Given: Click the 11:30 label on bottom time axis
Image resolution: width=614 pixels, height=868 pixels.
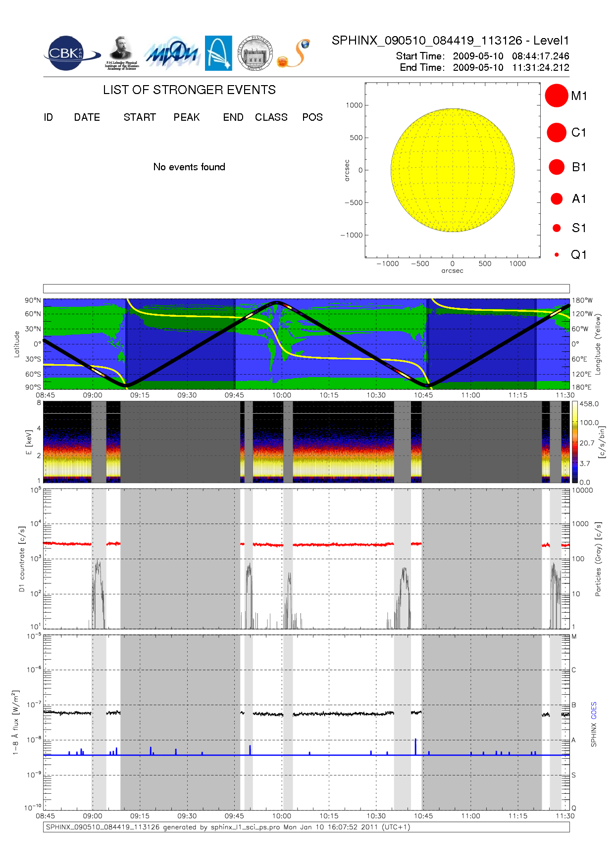Looking at the screenshot, I should [x=565, y=816].
